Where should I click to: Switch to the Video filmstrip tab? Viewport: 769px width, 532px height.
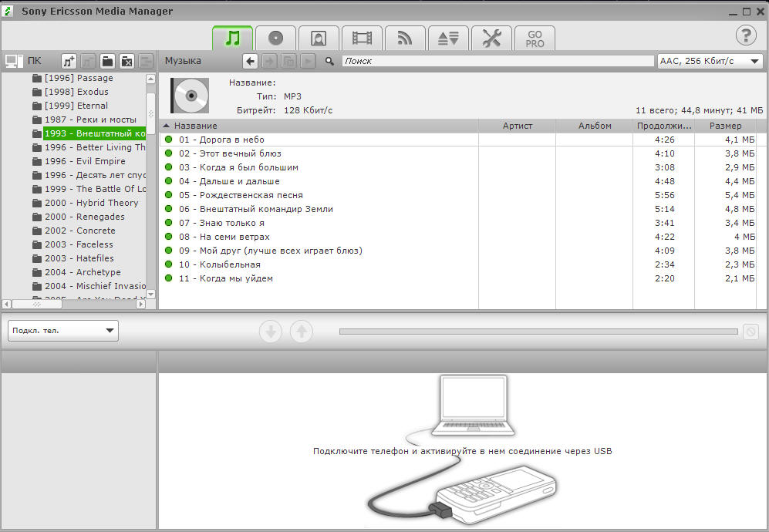pyautogui.click(x=362, y=39)
